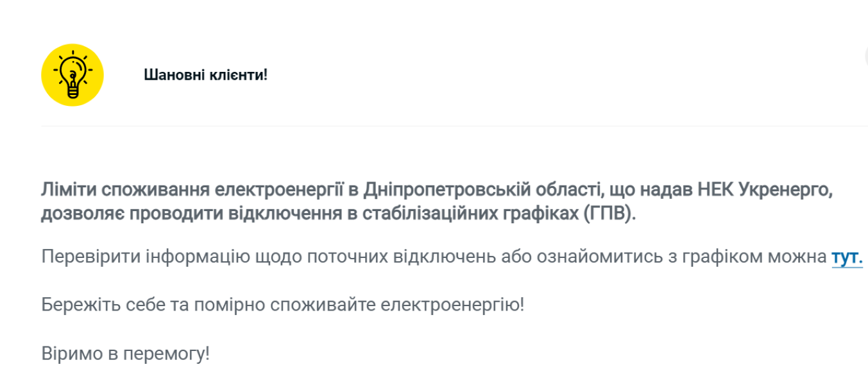Viewport: 868px width, 385px height.
Task: Click the words "НЕК Укренерго" in bold paragraph
Action: point(772,191)
